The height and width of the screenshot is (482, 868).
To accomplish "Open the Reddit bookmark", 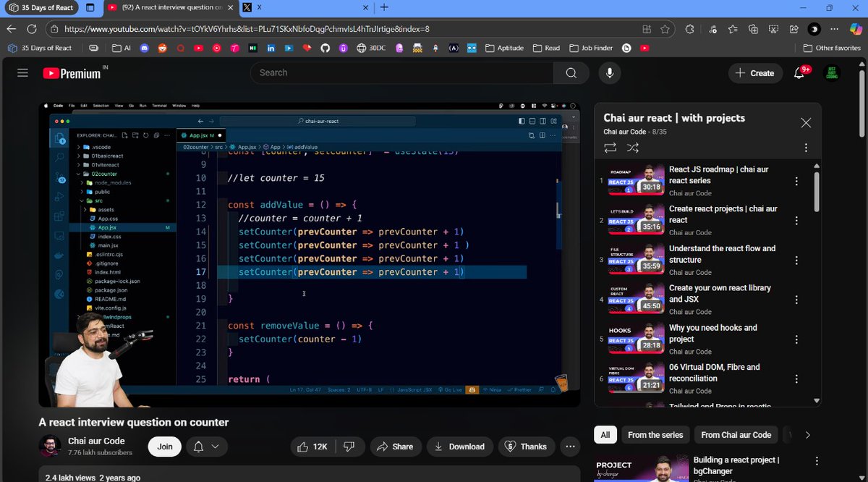I will coord(162,48).
